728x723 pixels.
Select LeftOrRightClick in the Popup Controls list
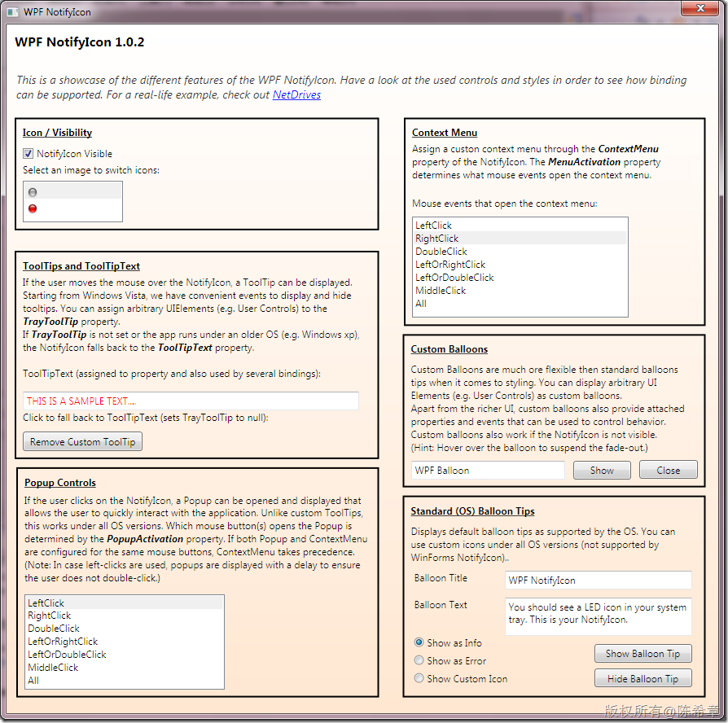coord(125,642)
